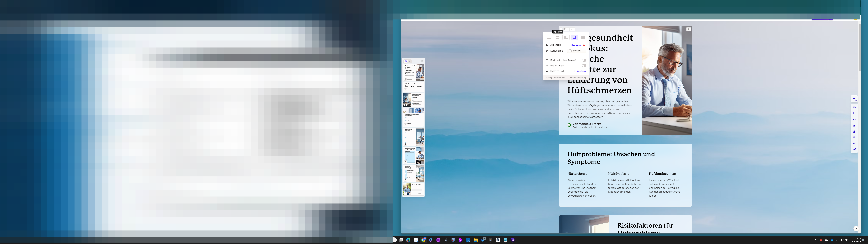
Task: Open OneNote in the taskbar
Action: pyautogui.click(x=438, y=240)
